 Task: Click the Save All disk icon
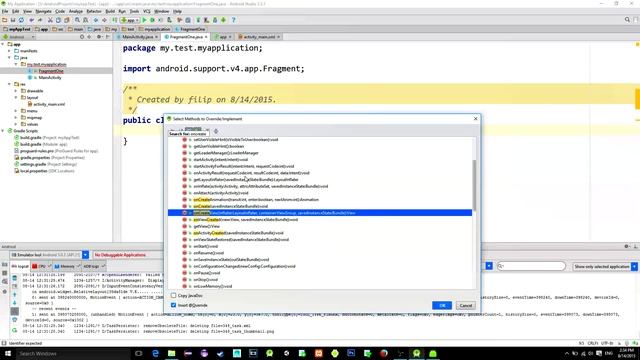pyautogui.click(x=13, y=20)
